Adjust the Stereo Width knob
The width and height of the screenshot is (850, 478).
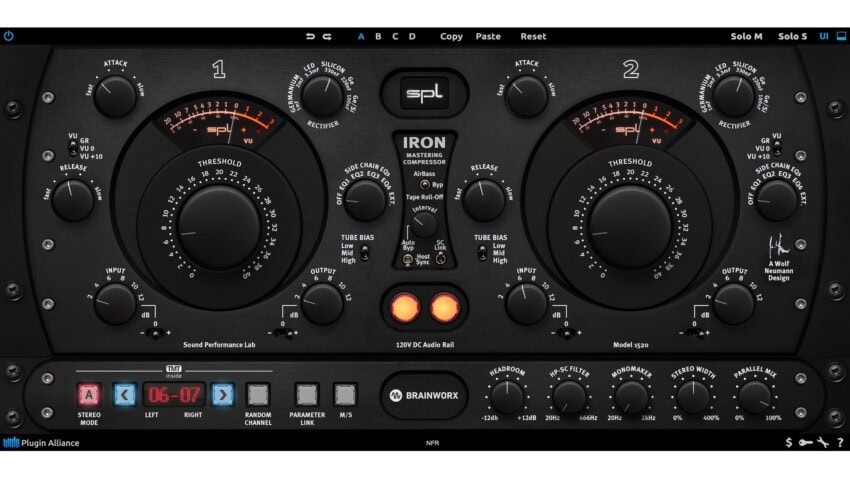693,398
